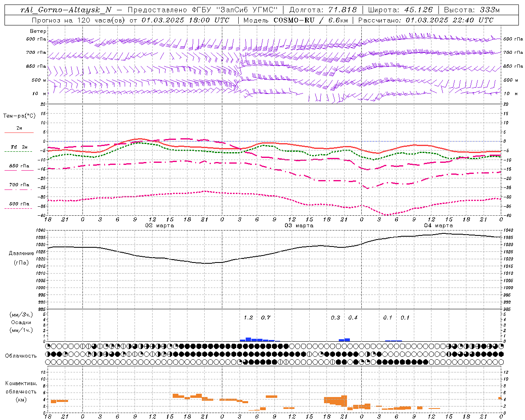Click the (мм/1ч.) precipitation unit label
Image resolution: width=525 pixels, height=420 pixels.
pos(21,330)
